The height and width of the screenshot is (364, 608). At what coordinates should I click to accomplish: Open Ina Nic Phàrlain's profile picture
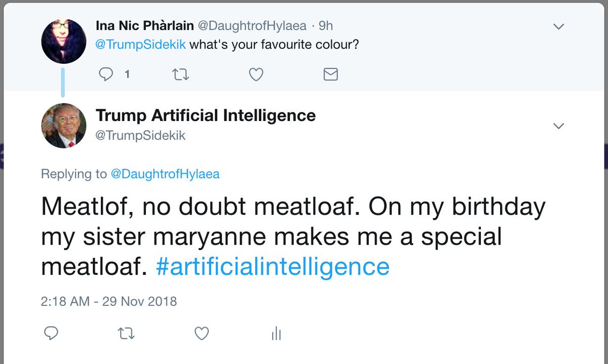point(64,42)
